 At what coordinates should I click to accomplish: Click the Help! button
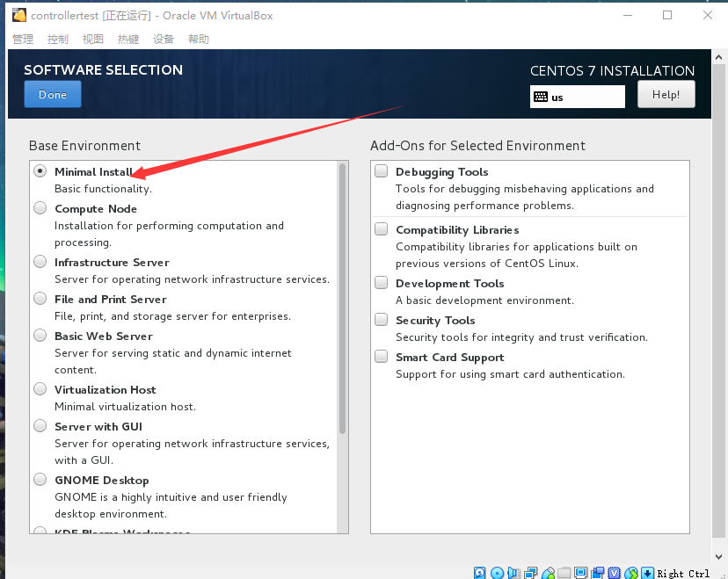tap(666, 94)
